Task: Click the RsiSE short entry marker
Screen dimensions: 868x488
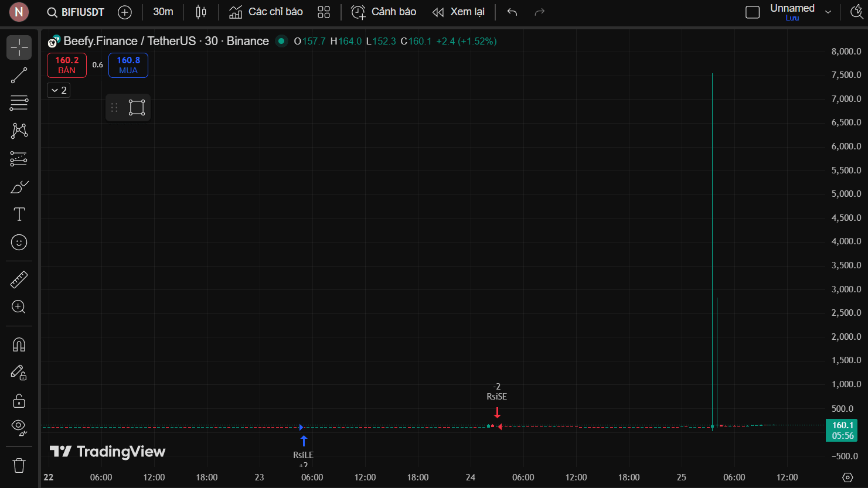Action: [x=497, y=402]
